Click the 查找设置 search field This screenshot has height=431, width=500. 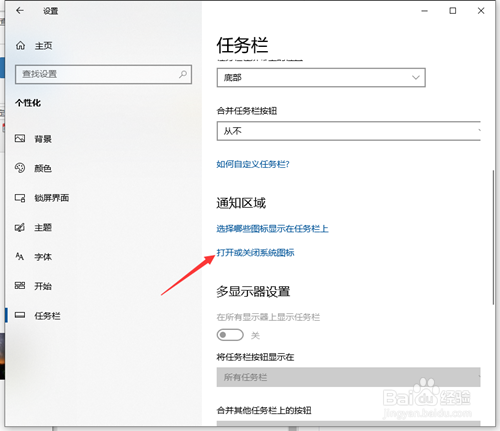[x=103, y=74]
